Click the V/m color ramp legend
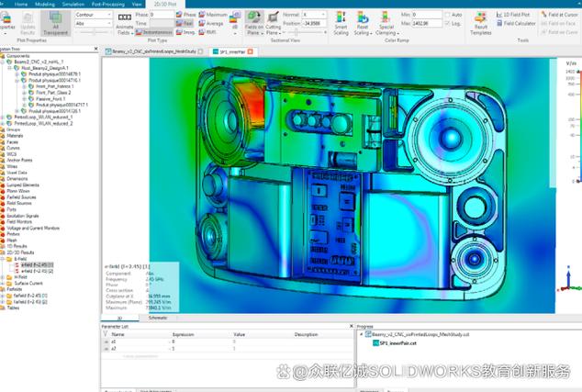 pyautogui.click(x=574, y=122)
